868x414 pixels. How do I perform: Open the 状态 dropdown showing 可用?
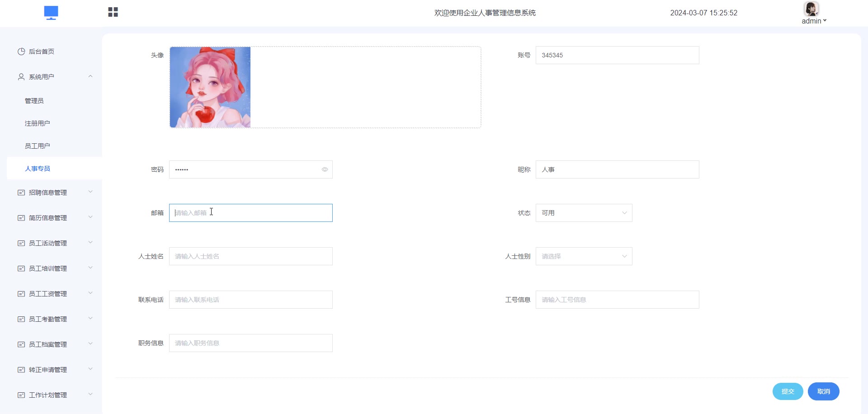pyautogui.click(x=584, y=213)
